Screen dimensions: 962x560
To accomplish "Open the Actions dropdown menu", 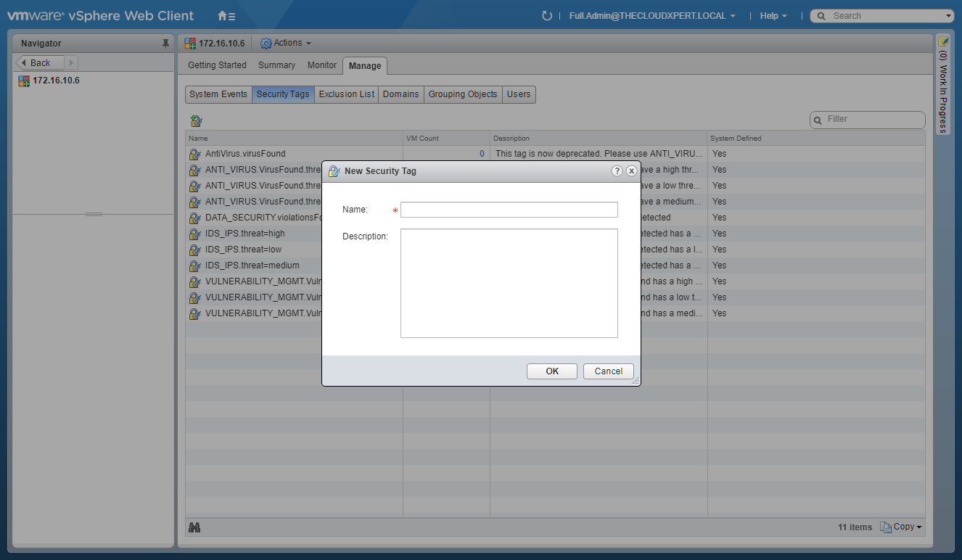I will click(287, 44).
